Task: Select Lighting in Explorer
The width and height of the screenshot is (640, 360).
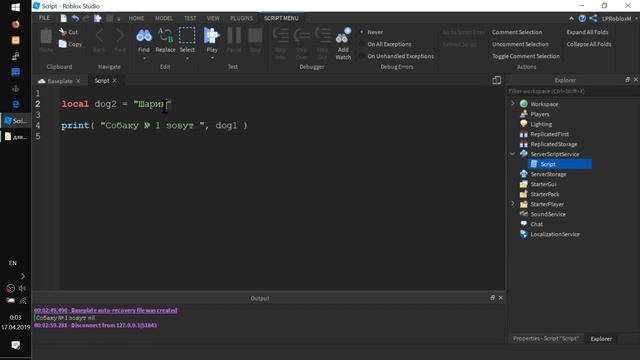Action: (541, 124)
